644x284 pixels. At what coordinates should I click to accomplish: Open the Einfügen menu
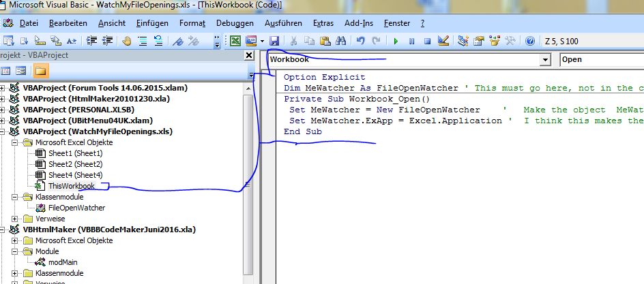click(152, 23)
